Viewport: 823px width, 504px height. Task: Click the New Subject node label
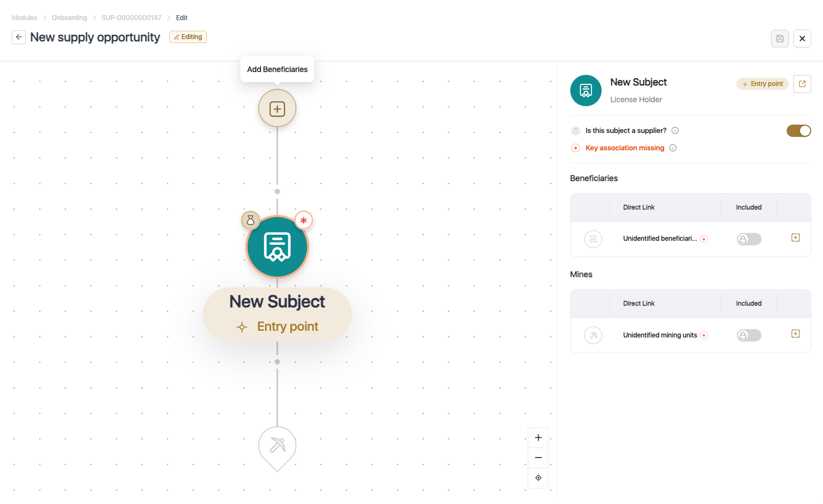277,302
